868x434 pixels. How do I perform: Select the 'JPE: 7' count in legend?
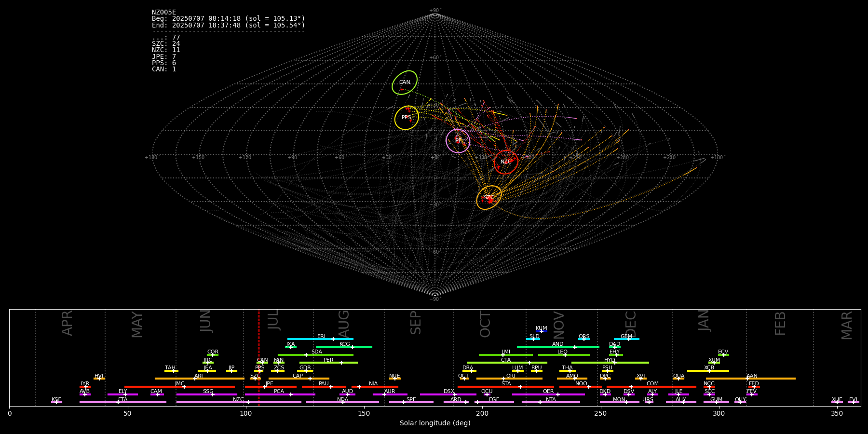click(x=164, y=57)
